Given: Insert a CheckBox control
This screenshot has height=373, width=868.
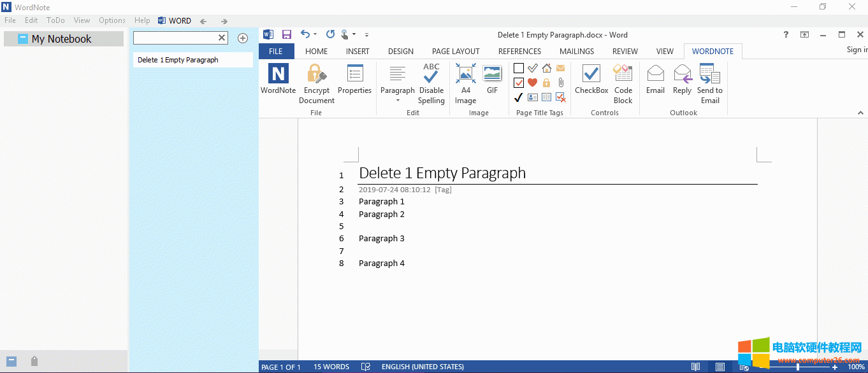Looking at the screenshot, I should coord(591,74).
